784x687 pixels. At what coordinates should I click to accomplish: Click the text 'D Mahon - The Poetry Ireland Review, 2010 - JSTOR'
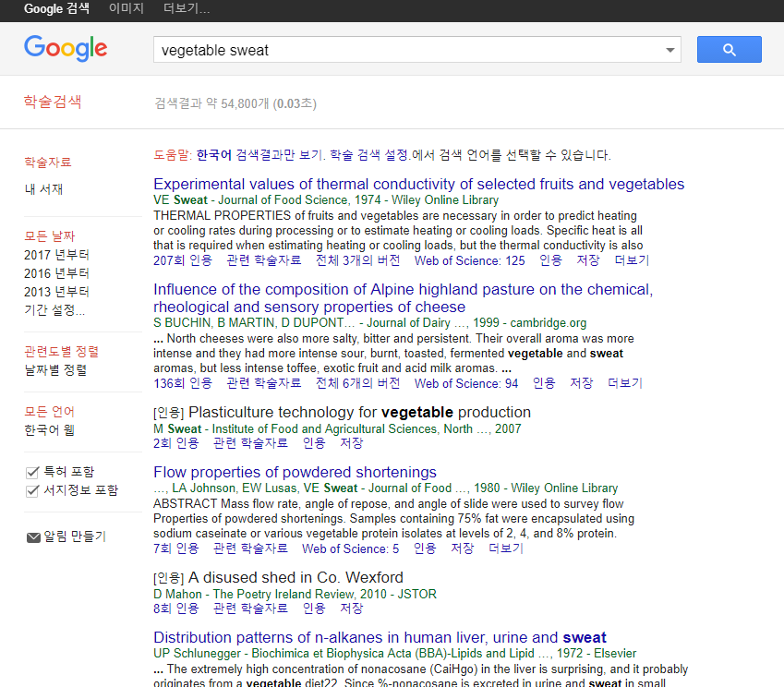tap(295, 594)
